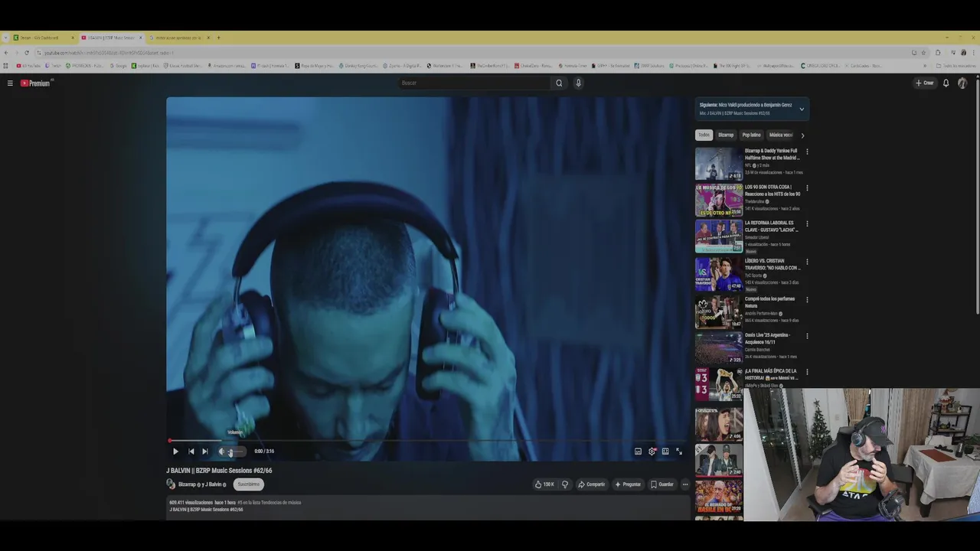Skip to the next video
Screen dimensions: 980x551
[x=204, y=452]
